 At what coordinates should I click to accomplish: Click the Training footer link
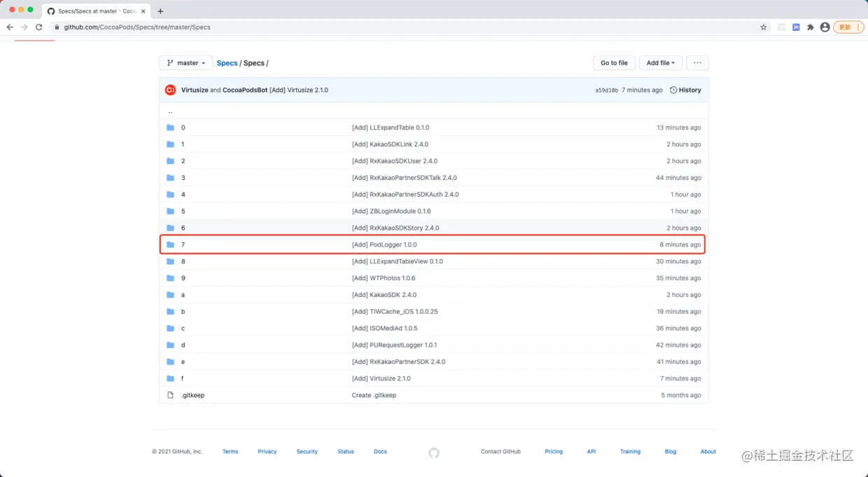coord(630,452)
